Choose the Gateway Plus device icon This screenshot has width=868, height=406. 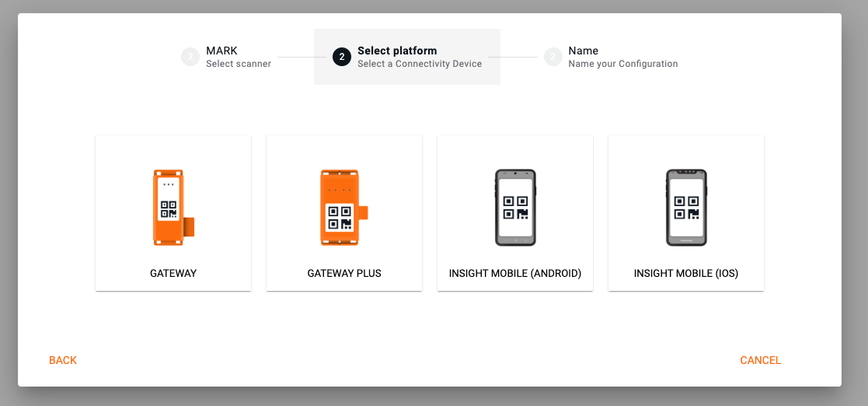(343, 208)
